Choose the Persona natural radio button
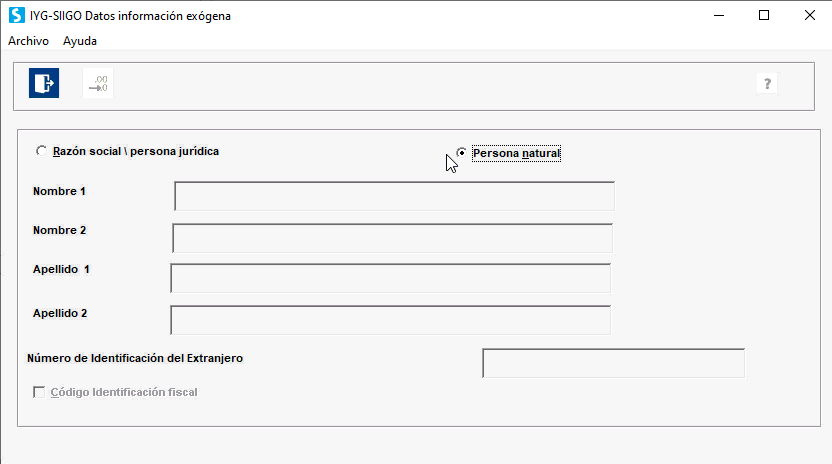Image resolution: width=832 pixels, height=464 pixels. 461,153
